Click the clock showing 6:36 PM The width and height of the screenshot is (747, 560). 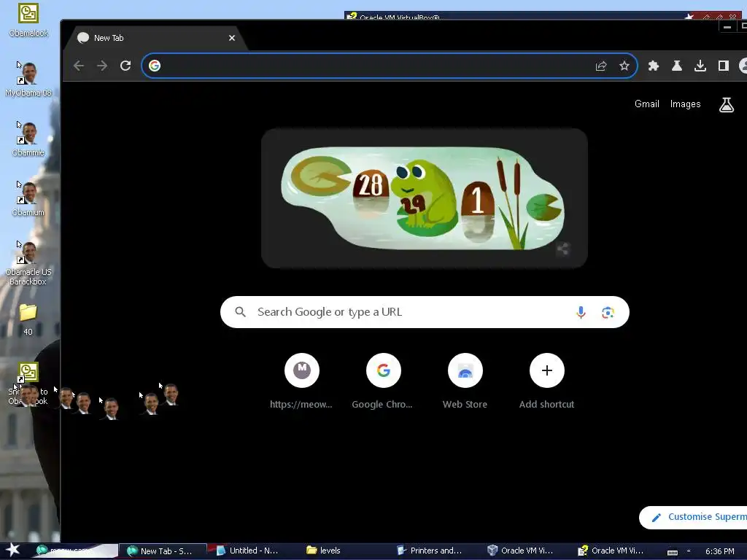720,551
